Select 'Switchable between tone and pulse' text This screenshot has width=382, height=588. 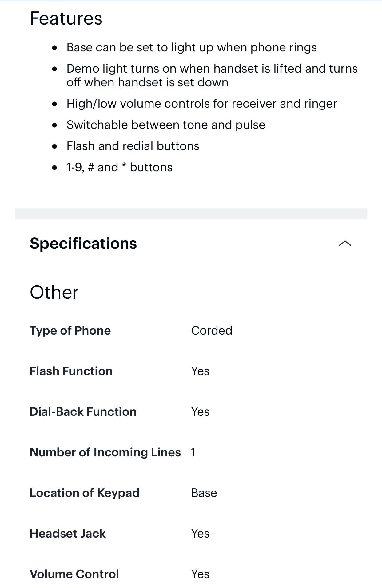click(x=166, y=125)
